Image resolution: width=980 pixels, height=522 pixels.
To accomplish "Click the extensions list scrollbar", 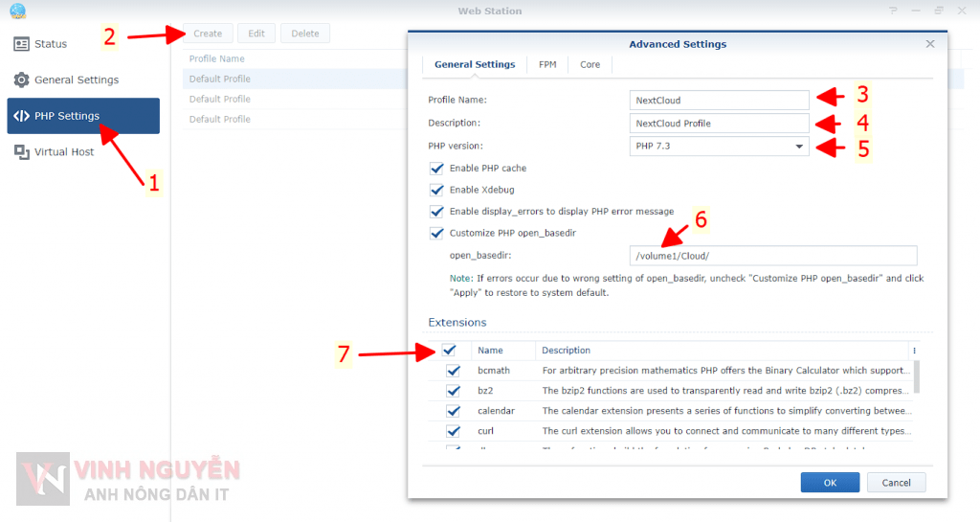I will 917,376.
